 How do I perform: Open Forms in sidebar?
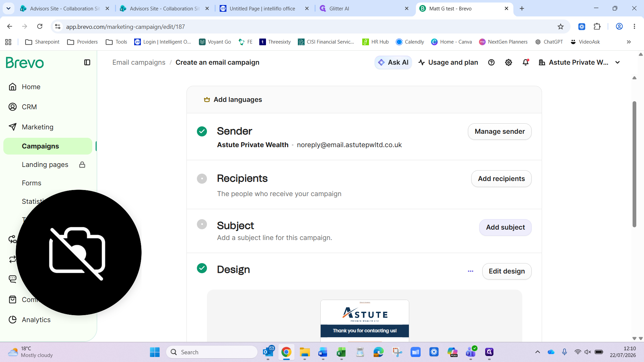[x=32, y=183]
